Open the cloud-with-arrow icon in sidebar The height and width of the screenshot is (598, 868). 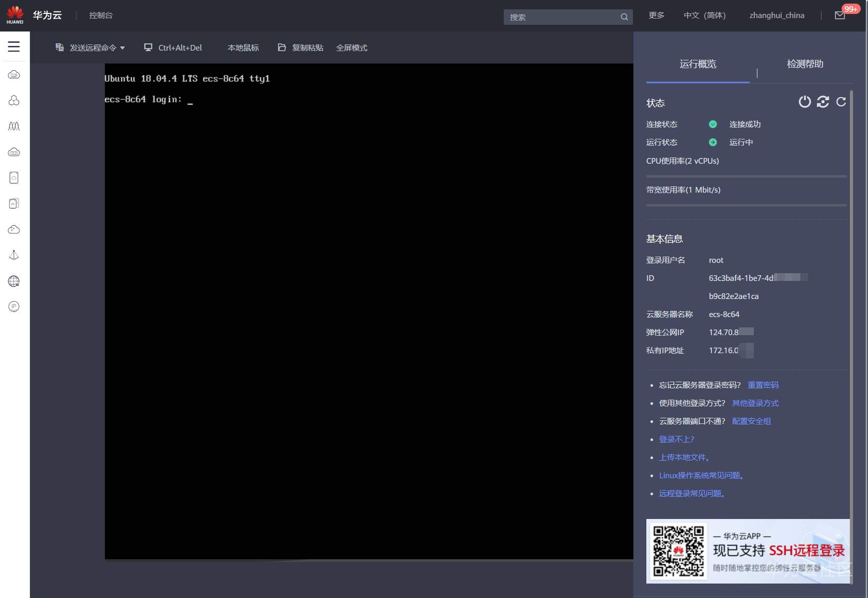click(x=14, y=229)
